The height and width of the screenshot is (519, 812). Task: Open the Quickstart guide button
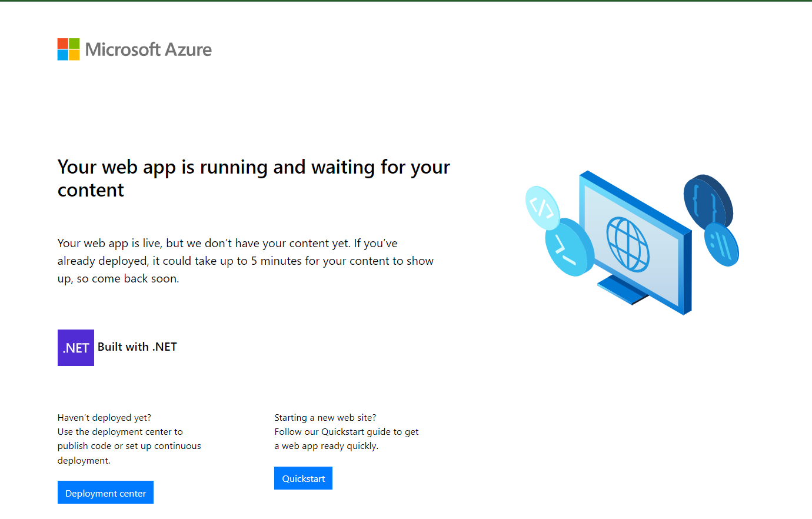(x=303, y=478)
